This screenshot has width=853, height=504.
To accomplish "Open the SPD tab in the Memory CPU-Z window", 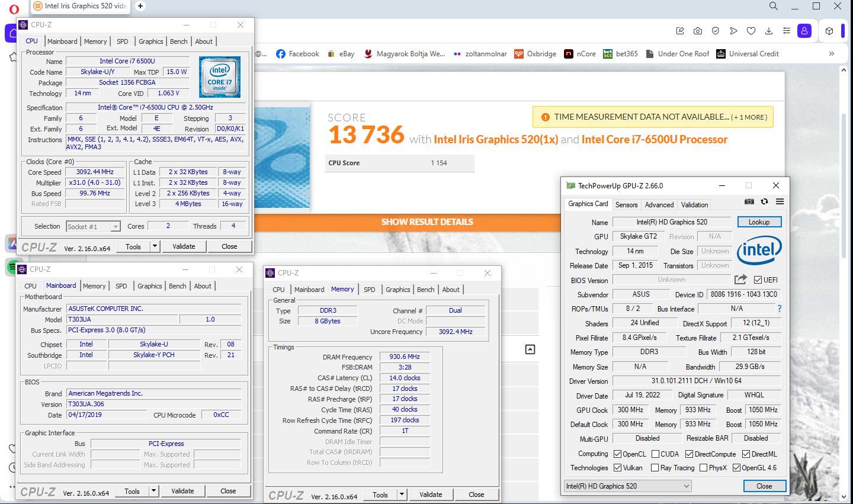I will pos(369,290).
